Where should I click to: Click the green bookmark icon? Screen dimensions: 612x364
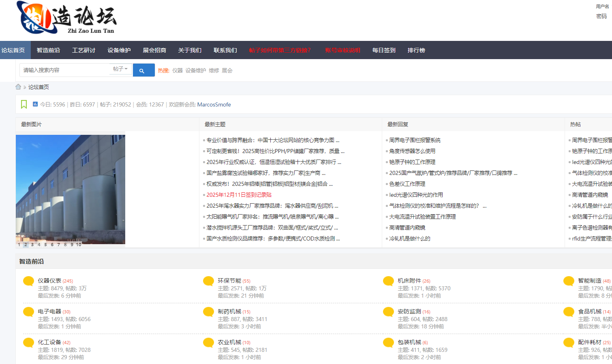point(24,104)
